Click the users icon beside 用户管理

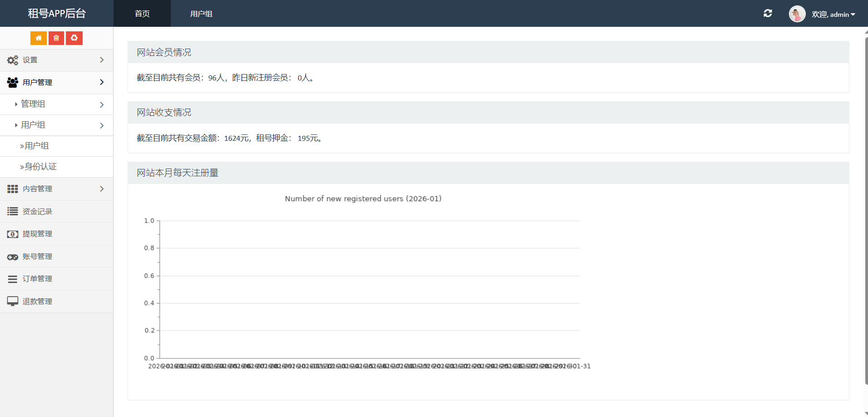tap(13, 82)
